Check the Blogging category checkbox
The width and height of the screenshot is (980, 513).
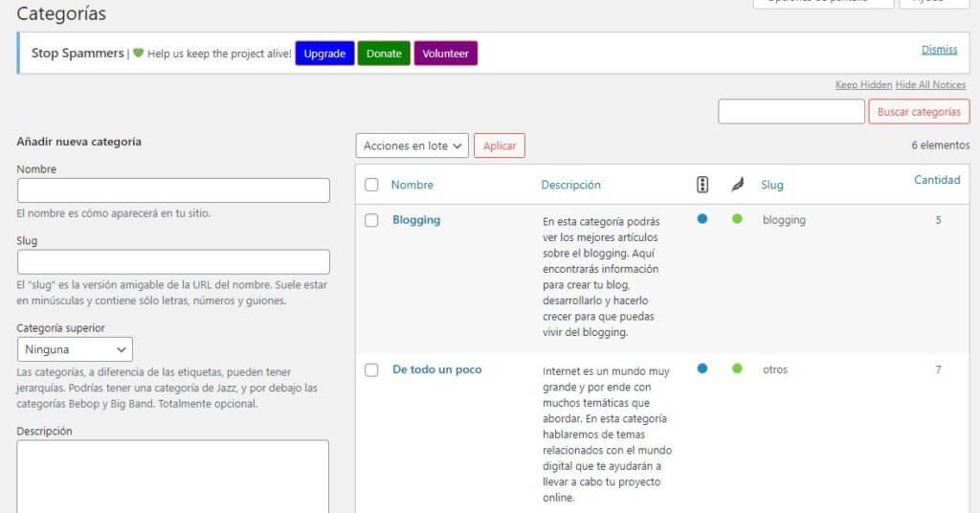tap(371, 220)
